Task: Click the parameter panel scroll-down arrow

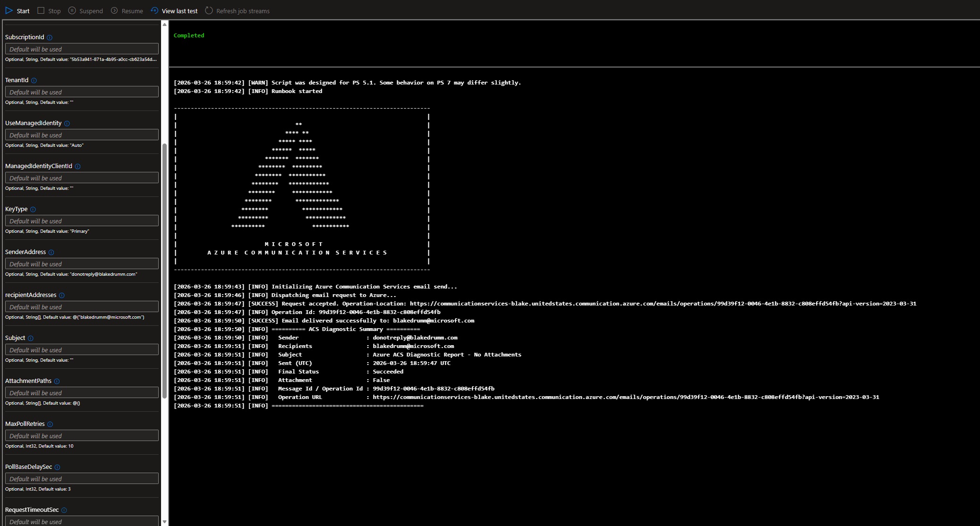Action: [164, 522]
